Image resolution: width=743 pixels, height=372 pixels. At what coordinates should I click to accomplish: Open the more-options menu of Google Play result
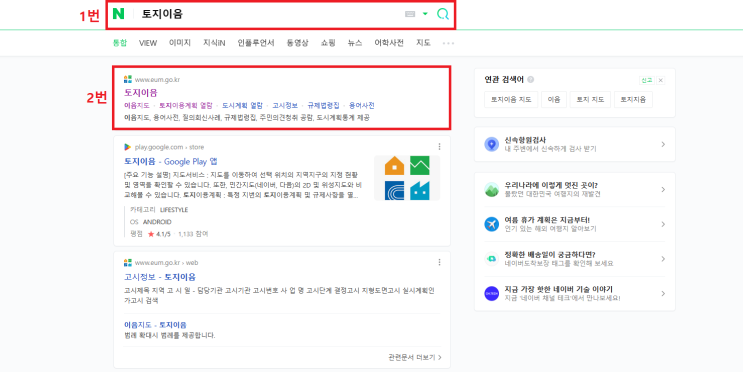[439, 146]
